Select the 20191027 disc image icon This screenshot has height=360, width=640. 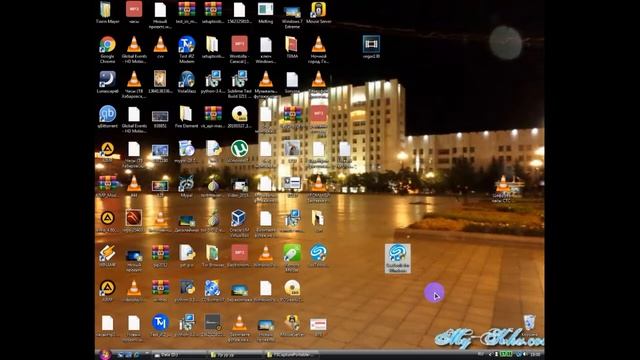tap(239, 114)
